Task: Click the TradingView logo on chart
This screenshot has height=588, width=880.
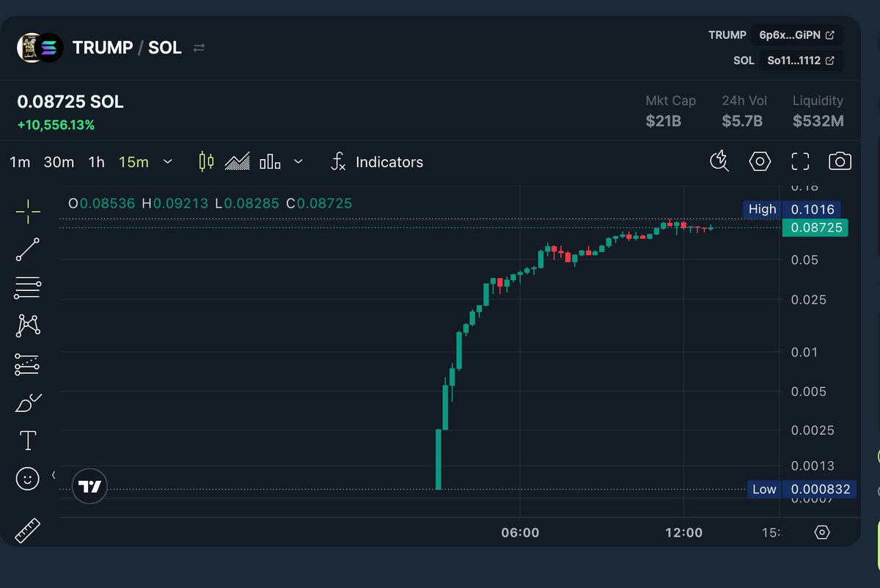Action: [x=90, y=486]
